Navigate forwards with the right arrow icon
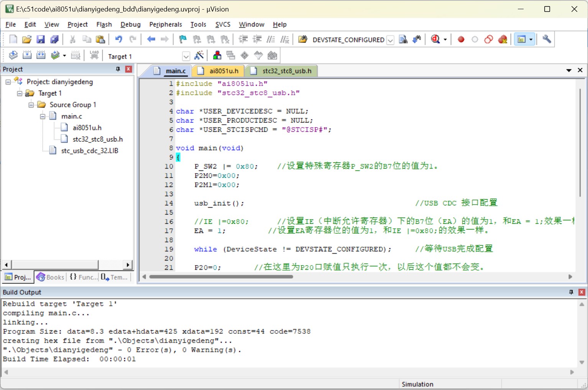Viewport: 588px width, 390px height. 164,39
